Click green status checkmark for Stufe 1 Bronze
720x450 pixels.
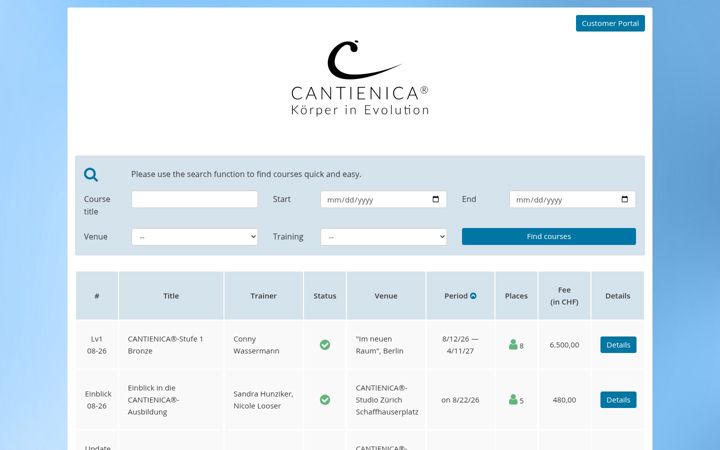coord(325,345)
